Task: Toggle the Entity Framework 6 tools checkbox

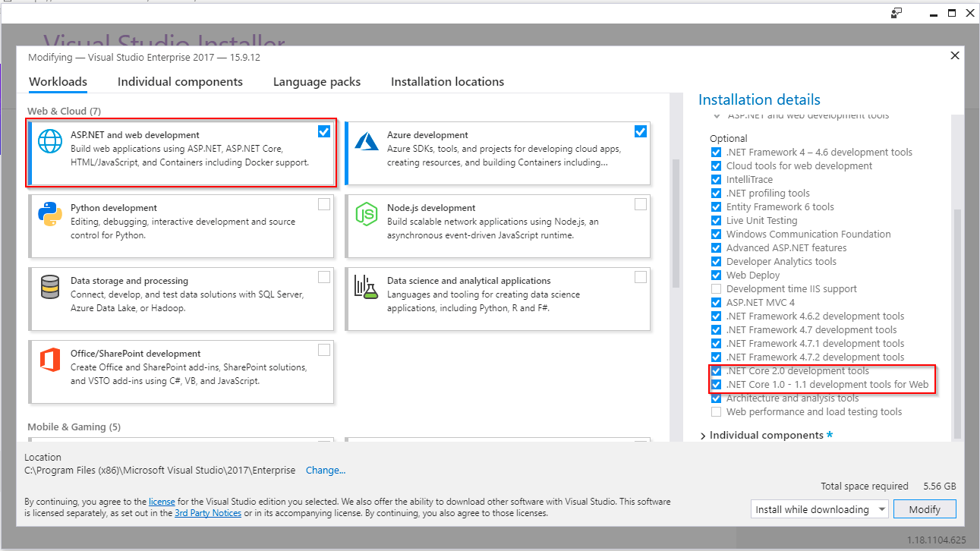Action: pyautogui.click(x=716, y=206)
